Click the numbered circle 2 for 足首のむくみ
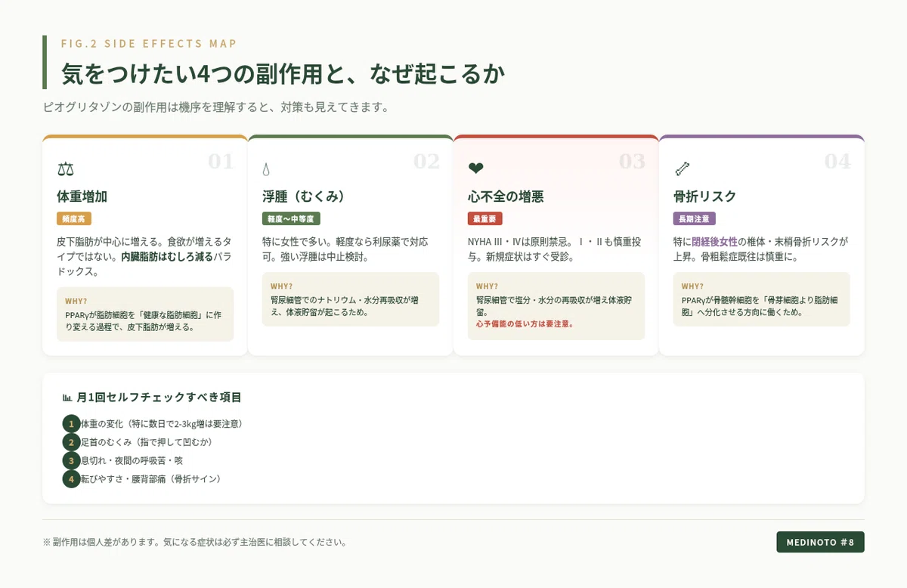907x588 pixels. coord(71,442)
